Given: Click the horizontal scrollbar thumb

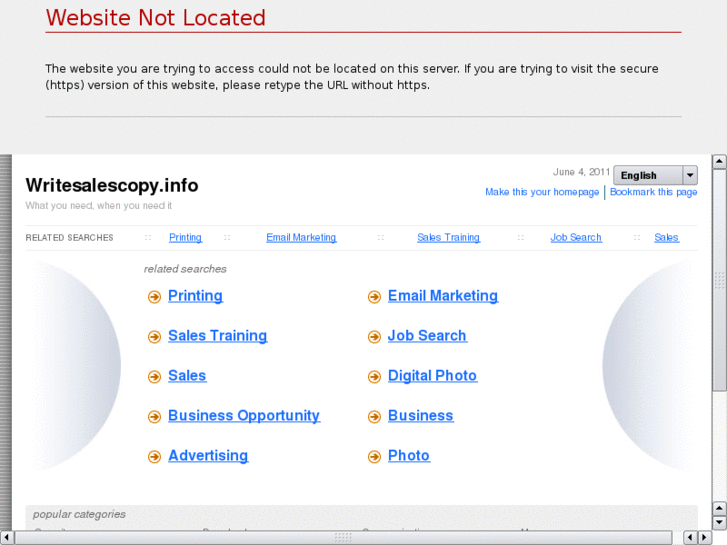Looking at the screenshot, I should click(x=343, y=538).
